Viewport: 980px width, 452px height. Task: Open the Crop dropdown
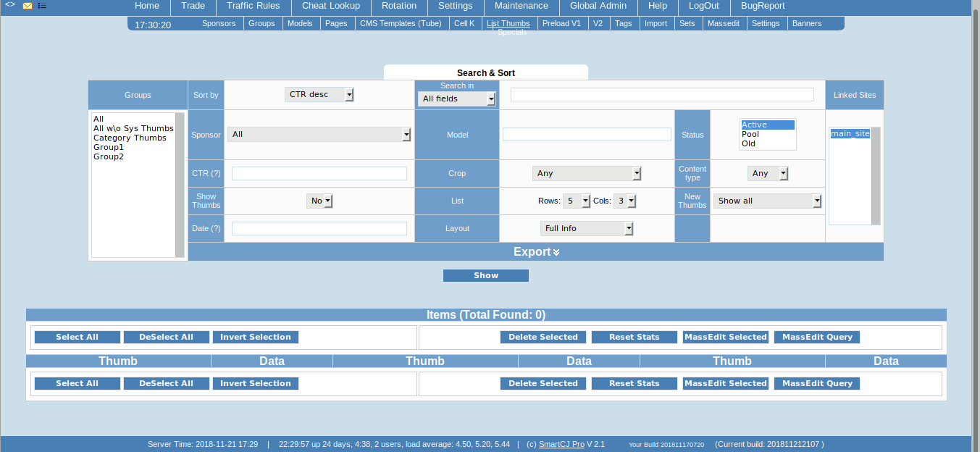(x=587, y=174)
